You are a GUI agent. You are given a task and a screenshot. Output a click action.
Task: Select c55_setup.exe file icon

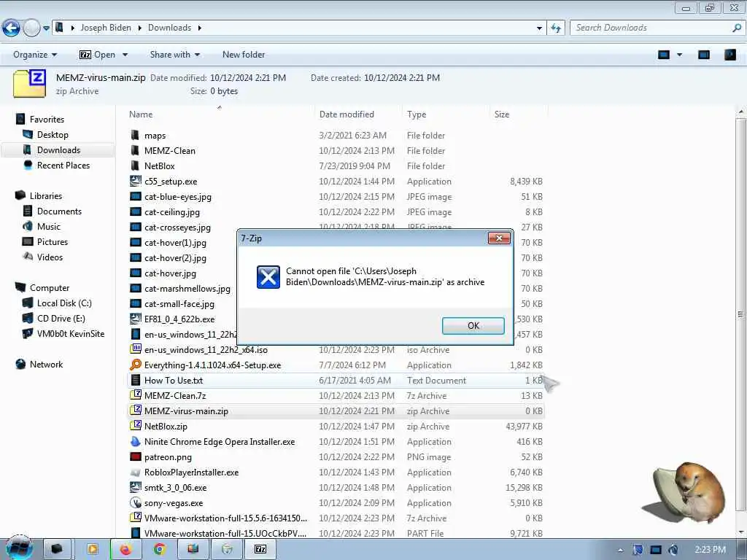point(135,181)
